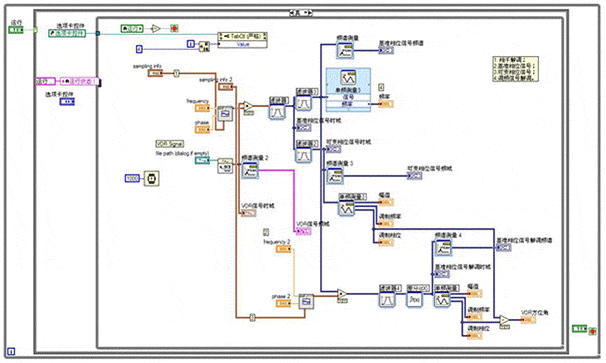Click the while loop stop terminal at bottom-right
The width and height of the screenshot is (606, 363).
[x=592, y=331]
